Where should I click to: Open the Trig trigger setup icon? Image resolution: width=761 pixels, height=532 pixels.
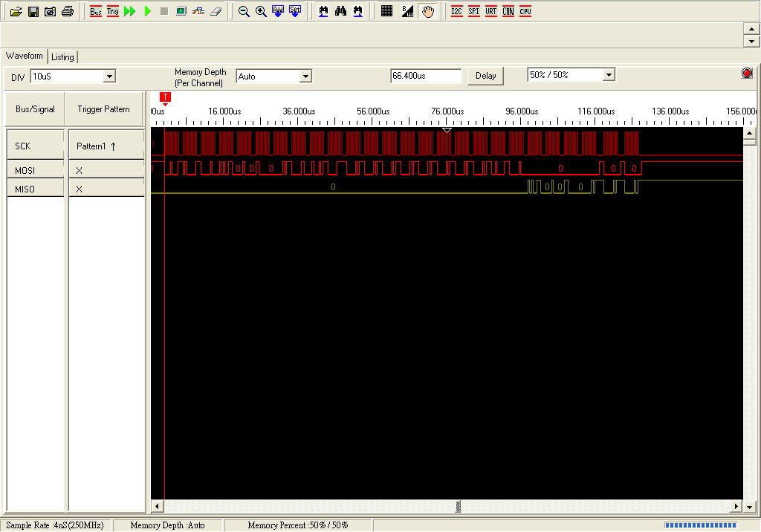[x=113, y=12]
